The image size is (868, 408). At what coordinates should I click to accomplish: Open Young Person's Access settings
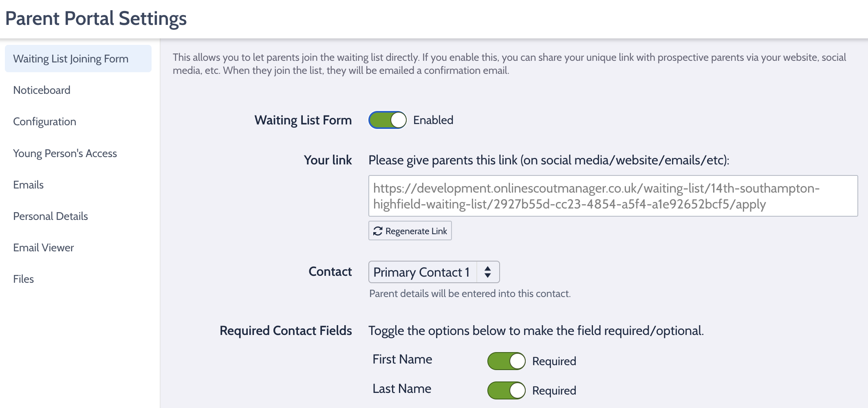(x=65, y=153)
